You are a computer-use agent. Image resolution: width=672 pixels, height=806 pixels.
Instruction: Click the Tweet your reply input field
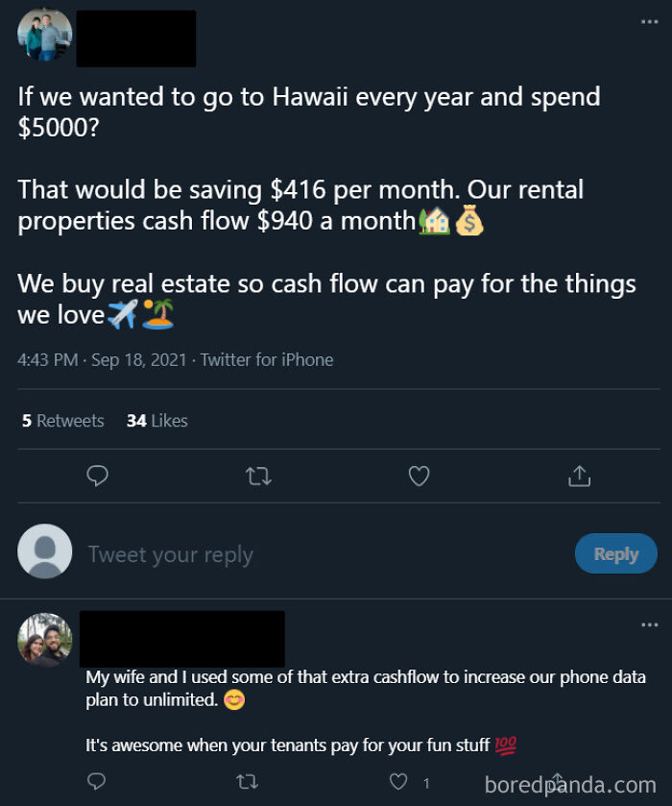(171, 553)
